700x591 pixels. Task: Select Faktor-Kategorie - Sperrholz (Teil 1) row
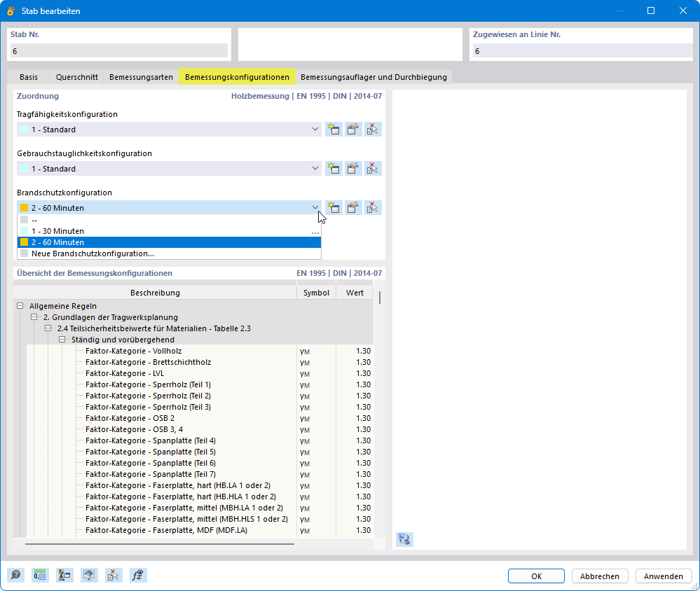tap(200, 384)
